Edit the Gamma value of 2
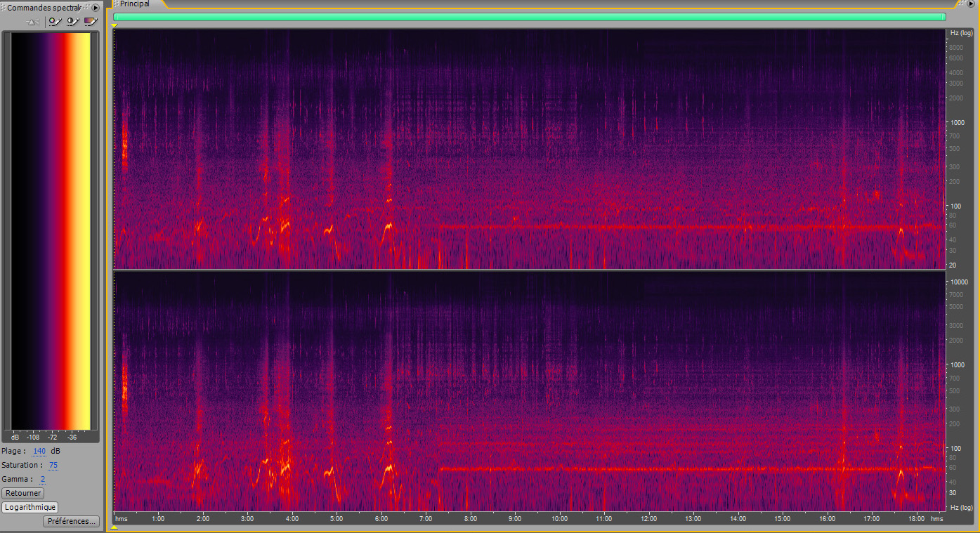The height and width of the screenshot is (533, 980). pyautogui.click(x=44, y=479)
